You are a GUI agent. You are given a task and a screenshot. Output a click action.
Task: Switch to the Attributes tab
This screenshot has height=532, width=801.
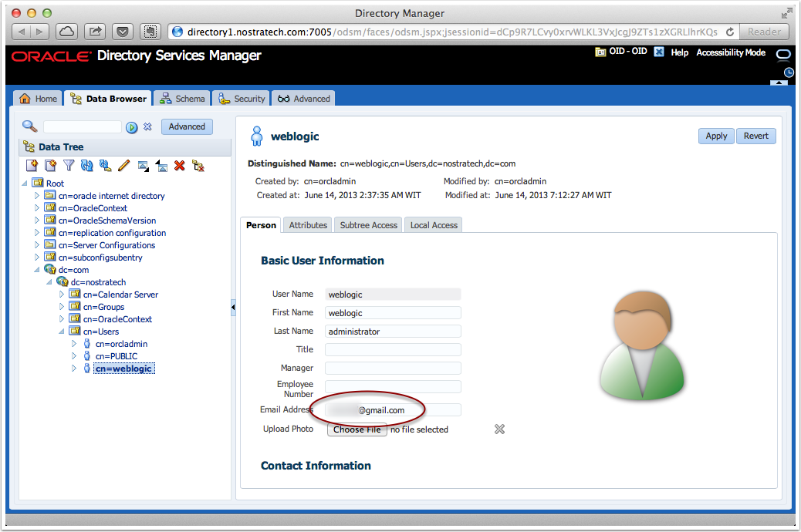[307, 225]
